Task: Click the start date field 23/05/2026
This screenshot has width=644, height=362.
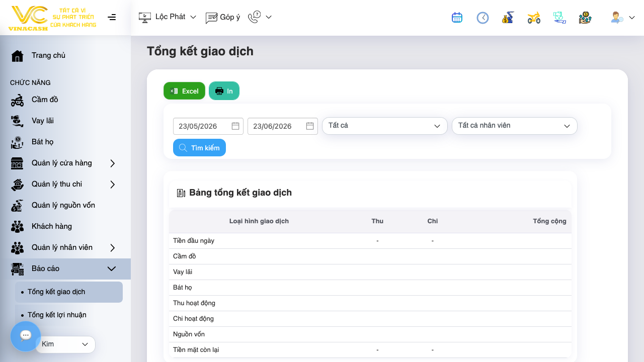Action: coord(208,126)
